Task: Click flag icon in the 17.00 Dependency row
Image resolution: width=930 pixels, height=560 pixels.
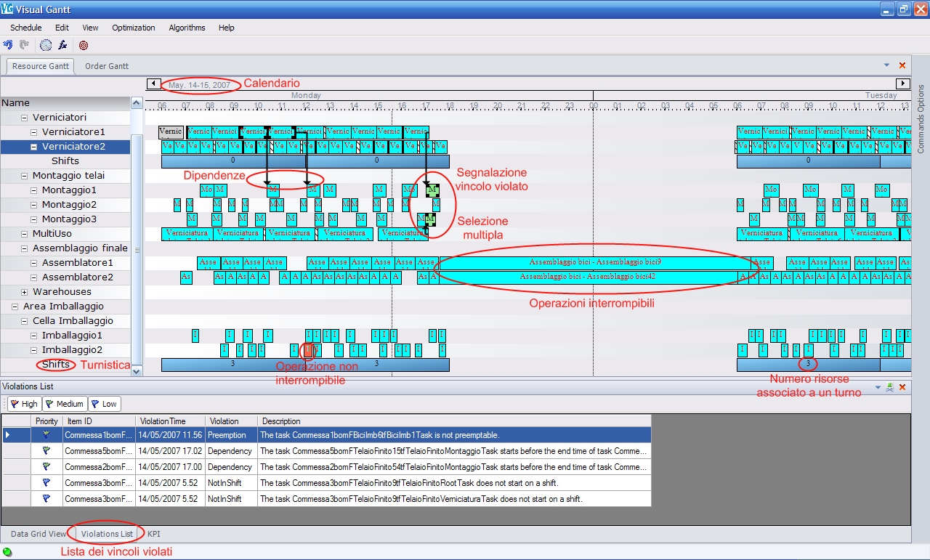Action: (x=46, y=467)
